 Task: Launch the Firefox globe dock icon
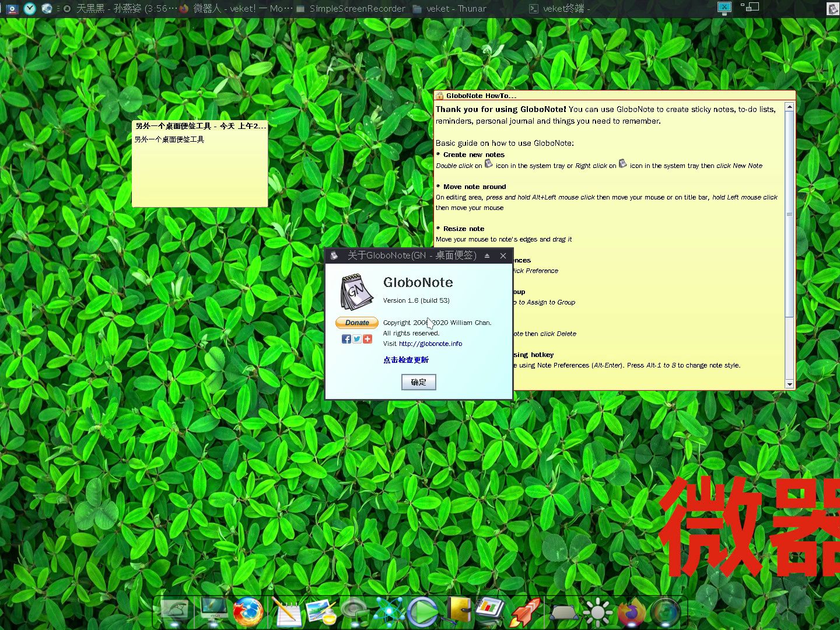[248, 612]
